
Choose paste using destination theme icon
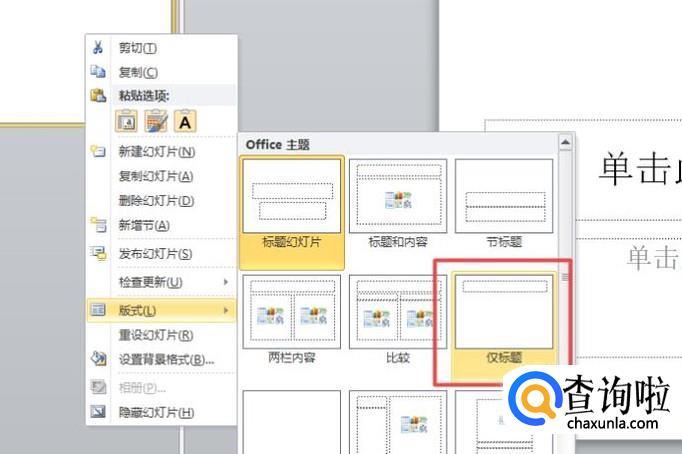coord(126,121)
